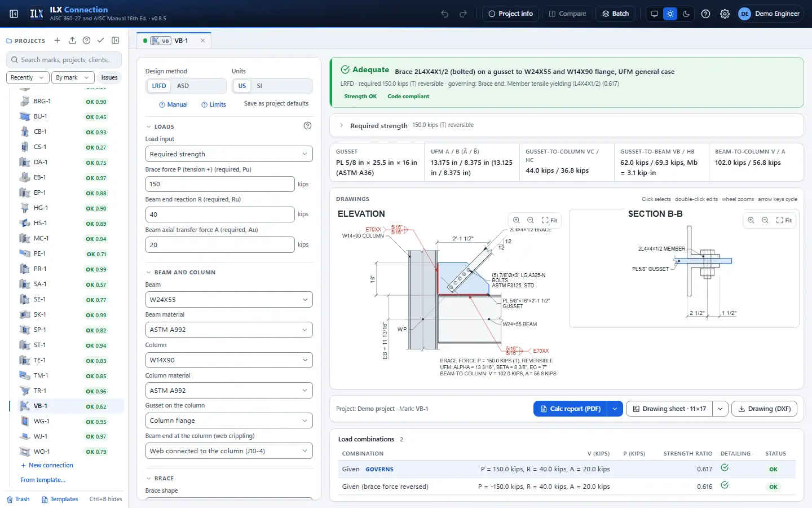Image resolution: width=812 pixels, height=508 pixels.
Task: Zoom in on the Elevation drawing
Action: (516, 220)
